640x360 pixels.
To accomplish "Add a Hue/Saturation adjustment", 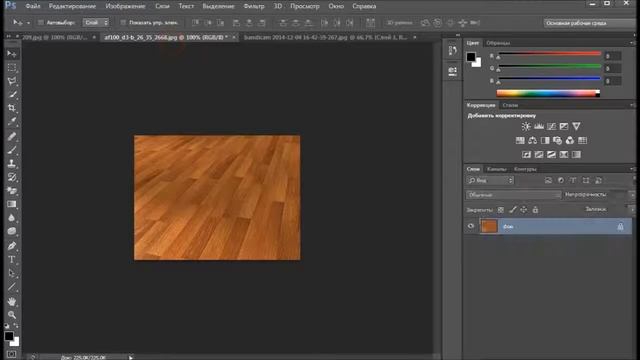I will tap(520, 140).
